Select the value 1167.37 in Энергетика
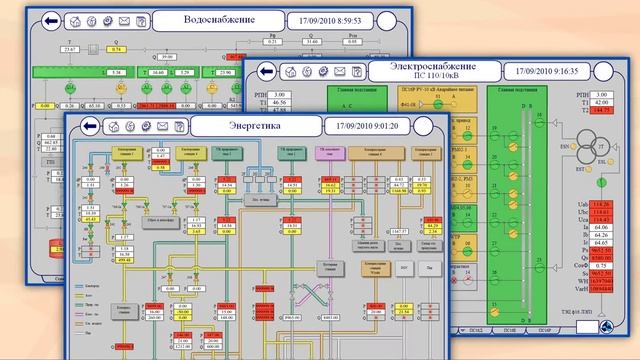640x360 pixels. [x=399, y=231]
